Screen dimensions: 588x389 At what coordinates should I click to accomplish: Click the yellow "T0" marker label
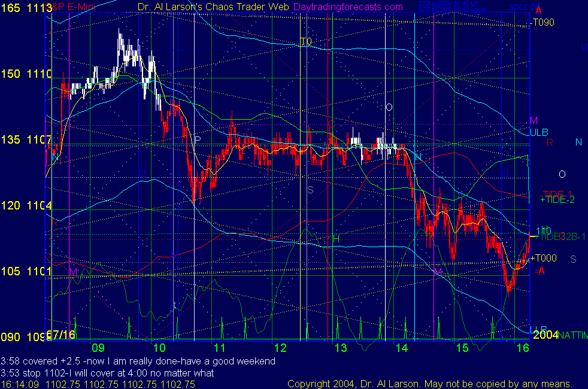(306, 42)
